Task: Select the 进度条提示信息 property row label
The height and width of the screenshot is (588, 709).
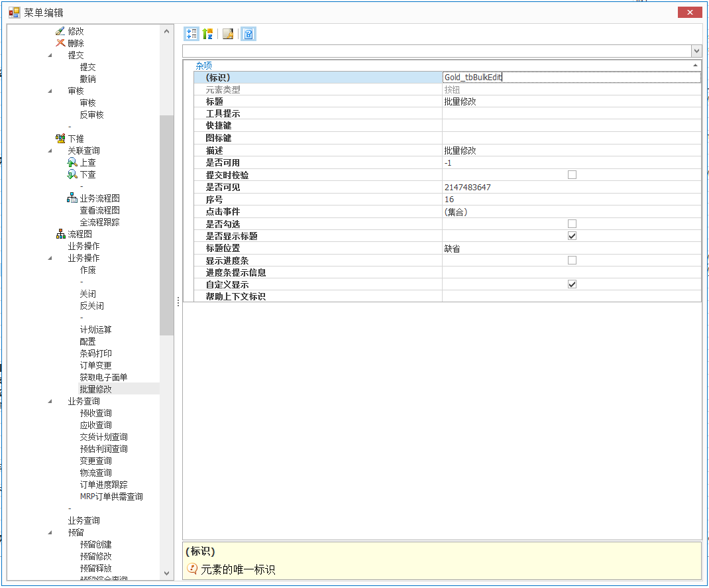Action: [236, 272]
